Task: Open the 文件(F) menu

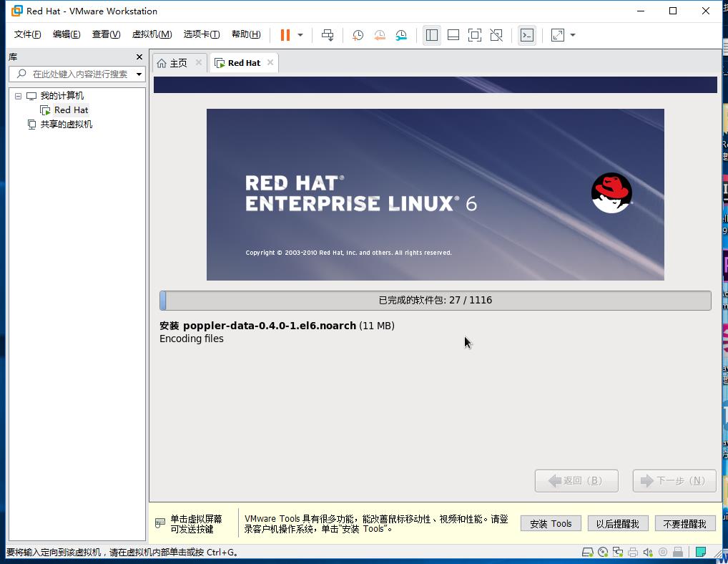Action: pyautogui.click(x=27, y=34)
